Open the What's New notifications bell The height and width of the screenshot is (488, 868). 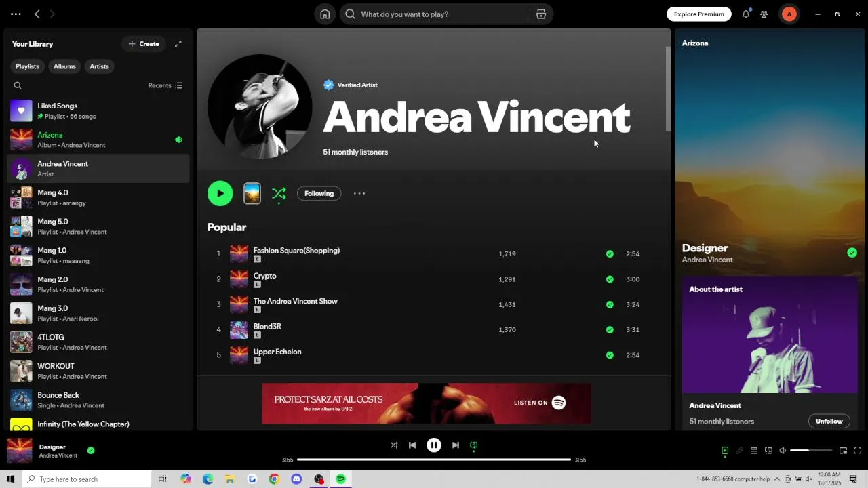746,14
